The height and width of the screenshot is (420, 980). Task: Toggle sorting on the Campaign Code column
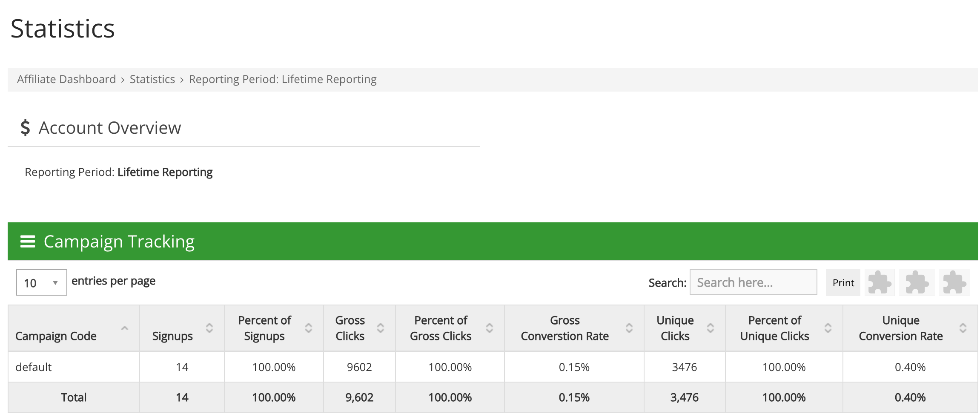click(x=124, y=328)
